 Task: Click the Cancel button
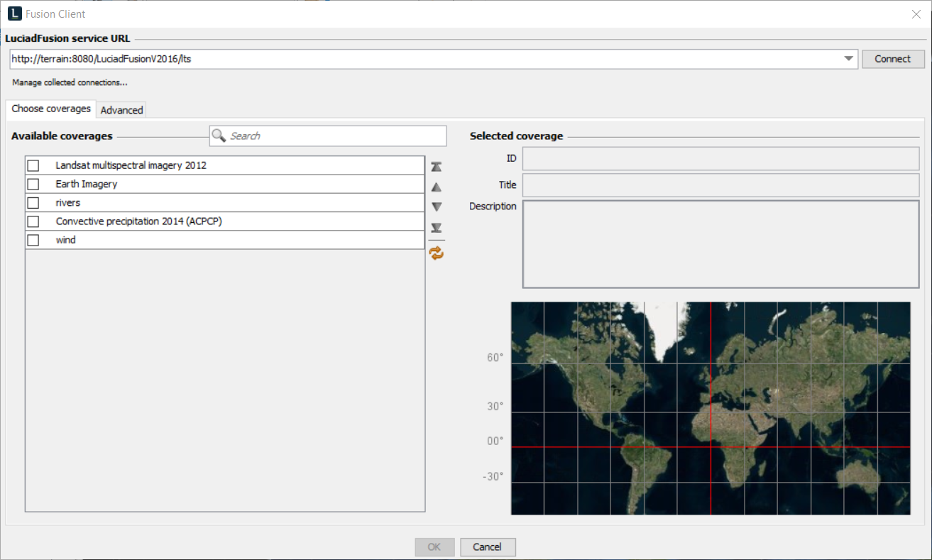tap(488, 547)
